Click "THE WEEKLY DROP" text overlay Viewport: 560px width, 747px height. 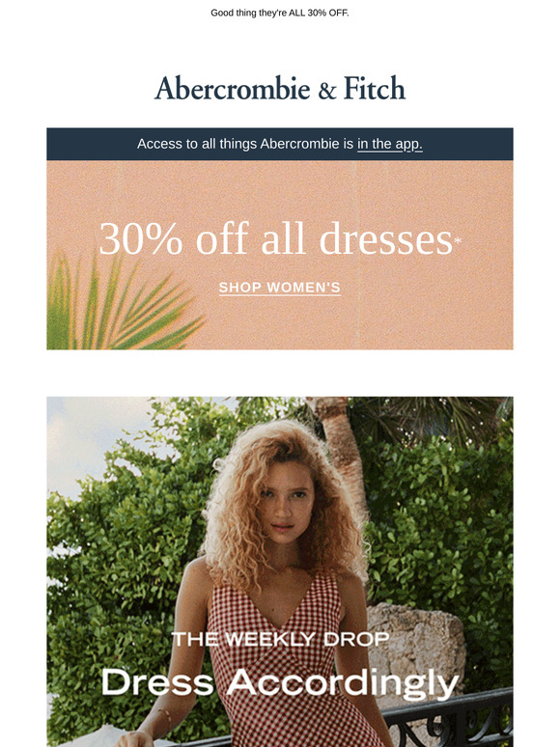(x=280, y=639)
